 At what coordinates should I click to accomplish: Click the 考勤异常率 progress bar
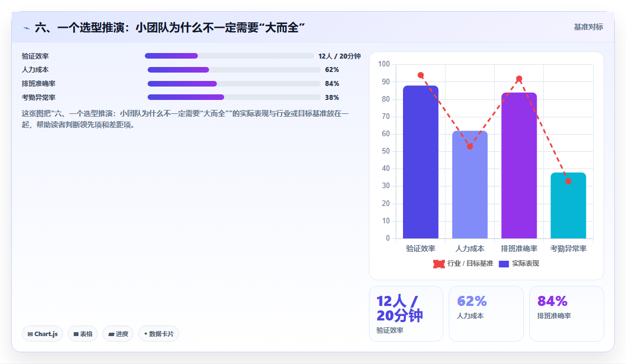[234, 97]
